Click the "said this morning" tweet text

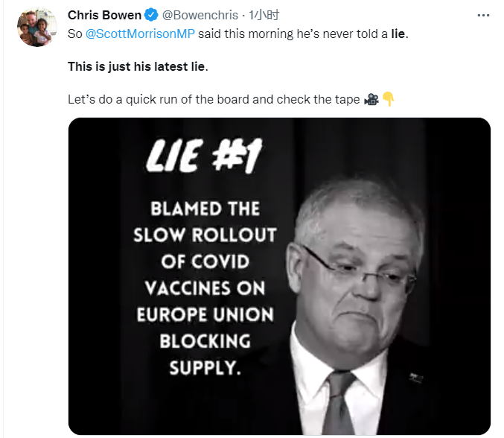click(x=246, y=34)
